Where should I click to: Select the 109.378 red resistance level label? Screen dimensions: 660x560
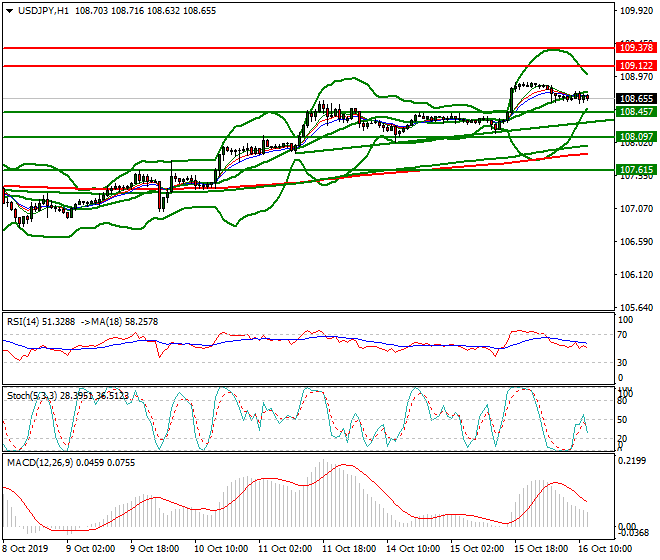[636, 48]
